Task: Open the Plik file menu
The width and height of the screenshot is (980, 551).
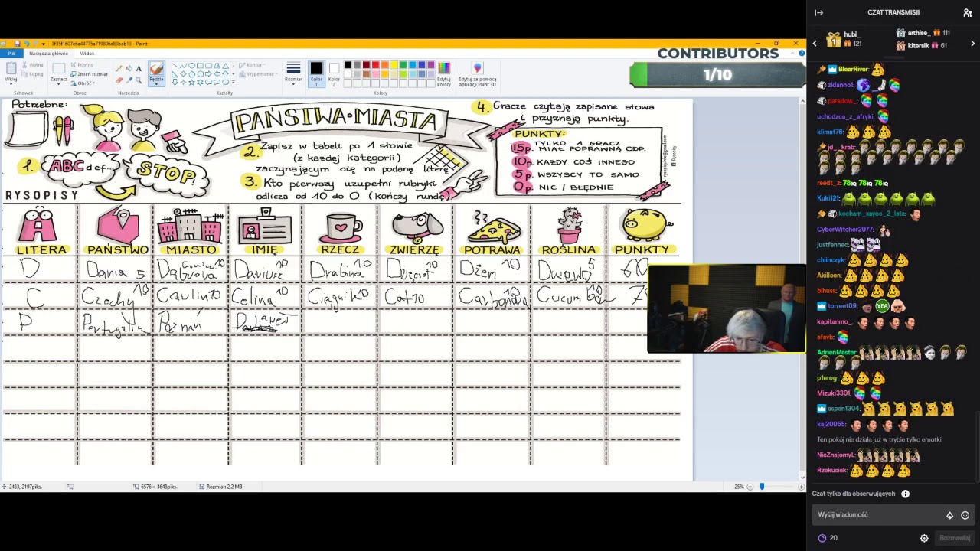Action: [x=11, y=54]
